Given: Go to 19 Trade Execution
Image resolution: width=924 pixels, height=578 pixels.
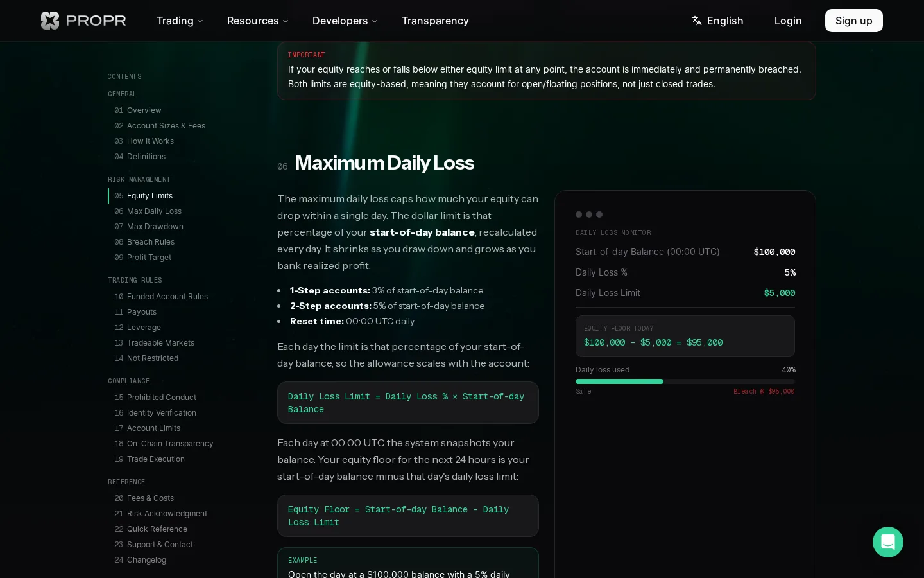Looking at the screenshot, I should pyautogui.click(x=150, y=459).
